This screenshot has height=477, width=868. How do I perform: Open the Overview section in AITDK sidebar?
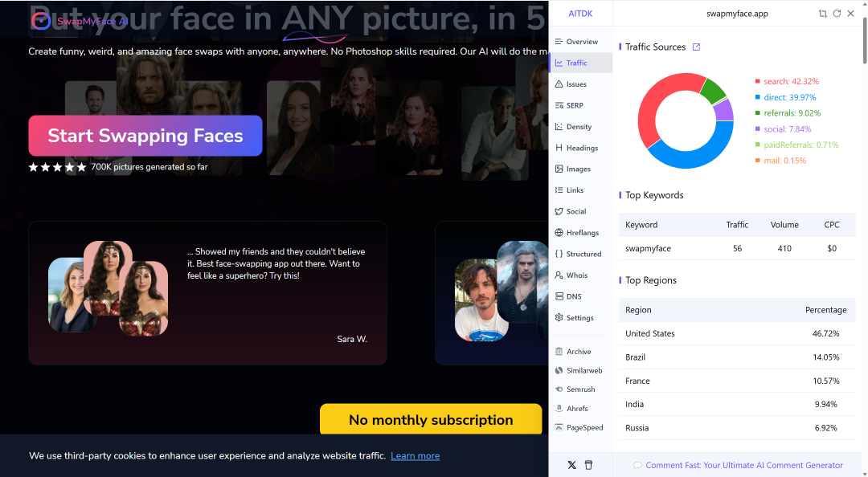pyautogui.click(x=581, y=42)
